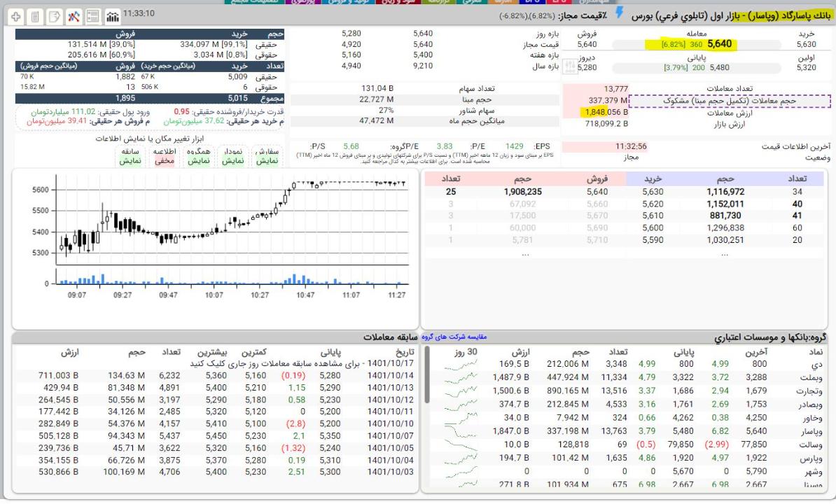Toggle the سابقه panel visibility
This screenshot has height=504, width=836.
[x=130, y=155]
